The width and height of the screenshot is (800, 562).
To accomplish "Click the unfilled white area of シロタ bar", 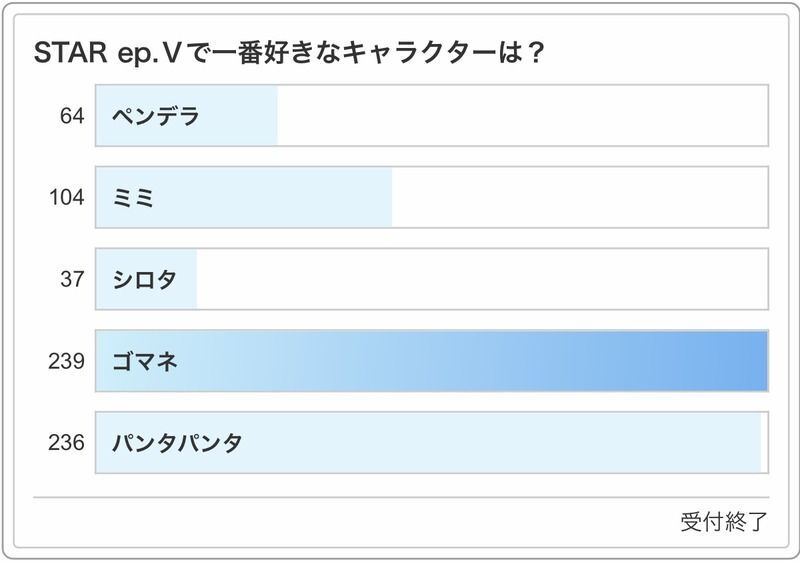I will pyautogui.click(x=480, y=280).
